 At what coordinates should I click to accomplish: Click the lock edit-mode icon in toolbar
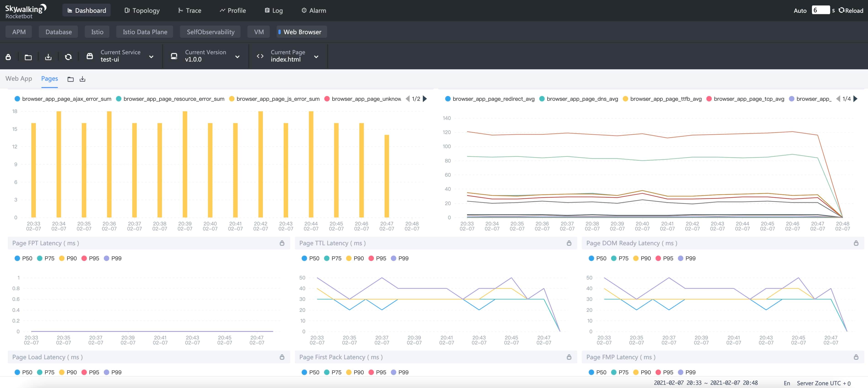8,57
